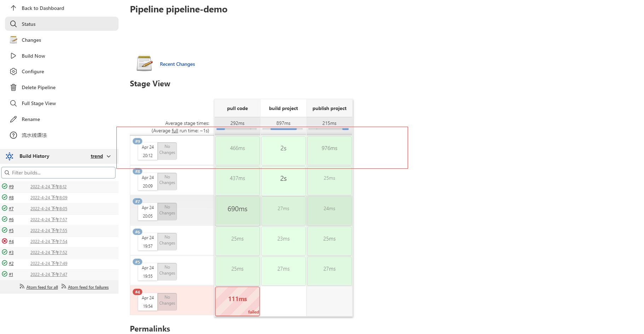Click the Changes notepad icon in sidebar
Viewport: 644px width, 334px height.
13,40
